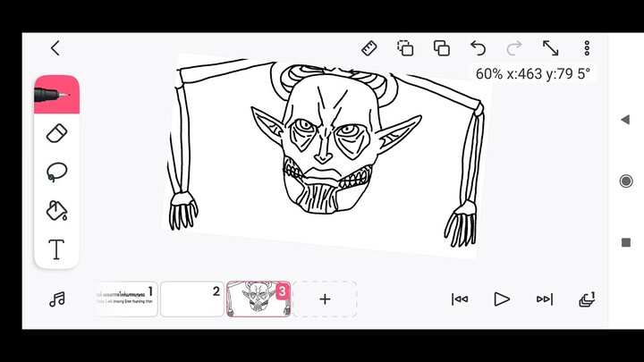The width and height of the screenshot is (644, 362).
Task: Select the Lasso selection tool
Action: [x=56, y=172]
